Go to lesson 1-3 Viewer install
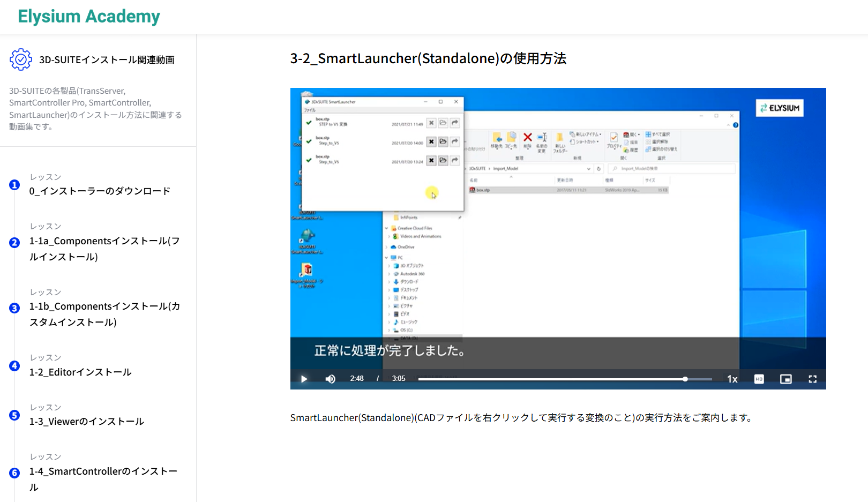868x502 pixels. coord(87,421)
